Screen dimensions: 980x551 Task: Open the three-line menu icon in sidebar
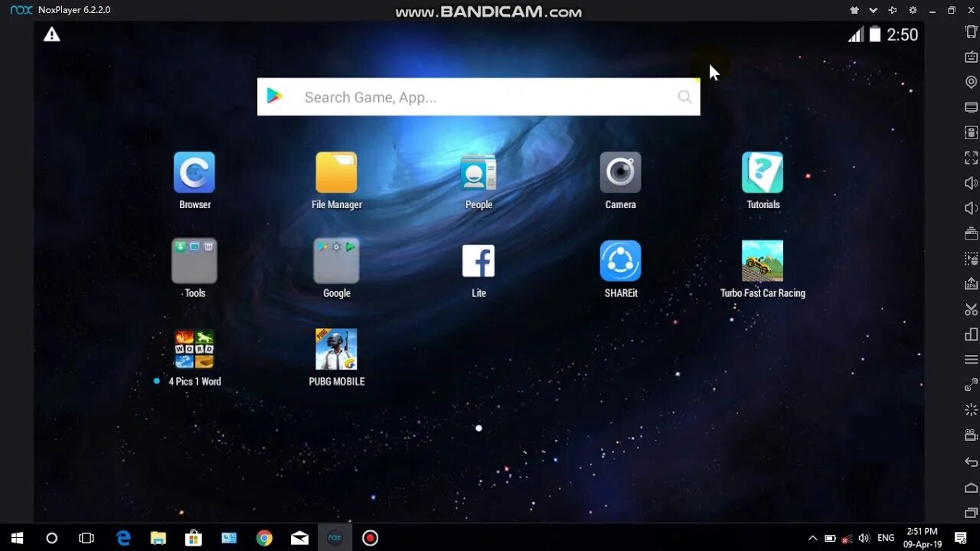coord(971,360)
